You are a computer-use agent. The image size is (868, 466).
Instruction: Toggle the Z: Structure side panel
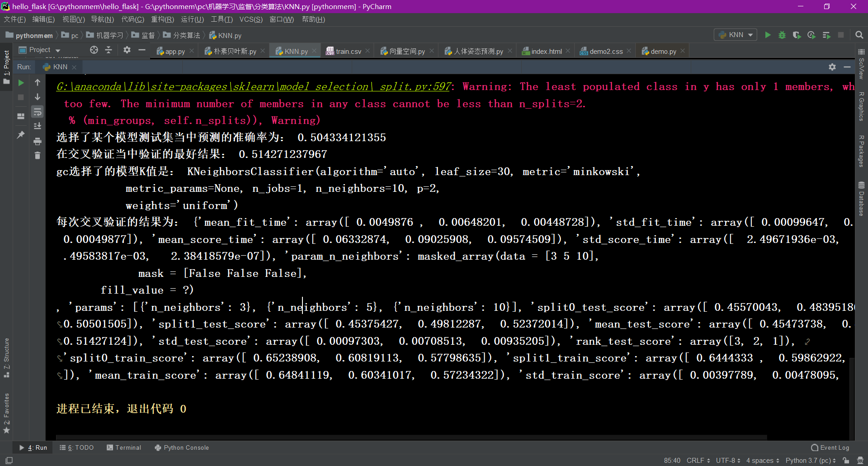pos(6,357)
